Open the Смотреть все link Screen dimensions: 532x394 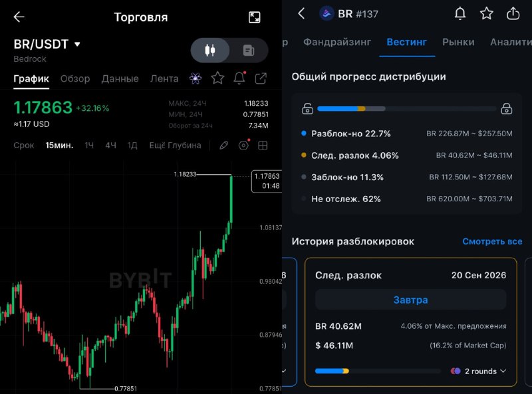click(x=492, y=241)
